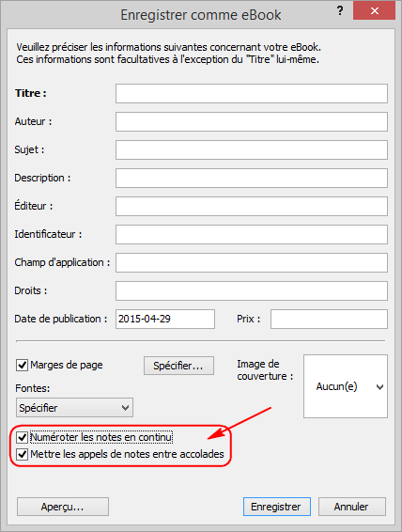Screen dimensions: 402x532
Task: Select the Sujet input field
Action: pyautogui.click(x=252, y=150)
